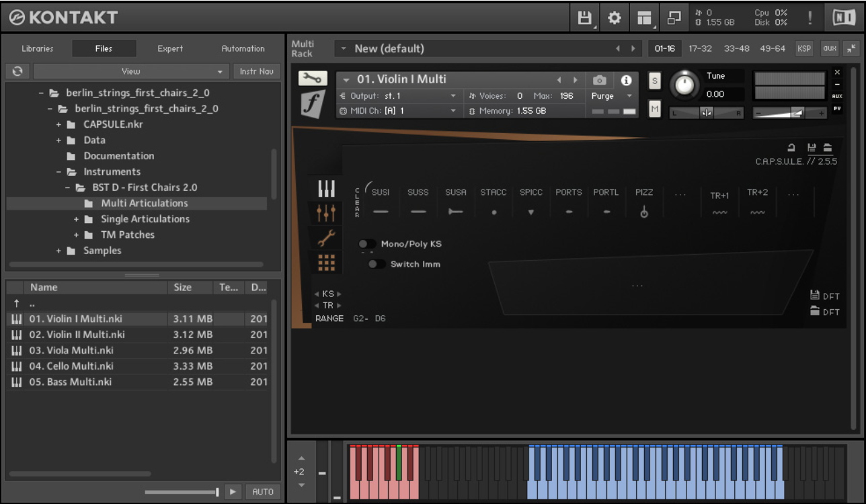Click the next instrument arrow beside Violin I Multi
Screen dimensions: 866x504
coord(575,80)
